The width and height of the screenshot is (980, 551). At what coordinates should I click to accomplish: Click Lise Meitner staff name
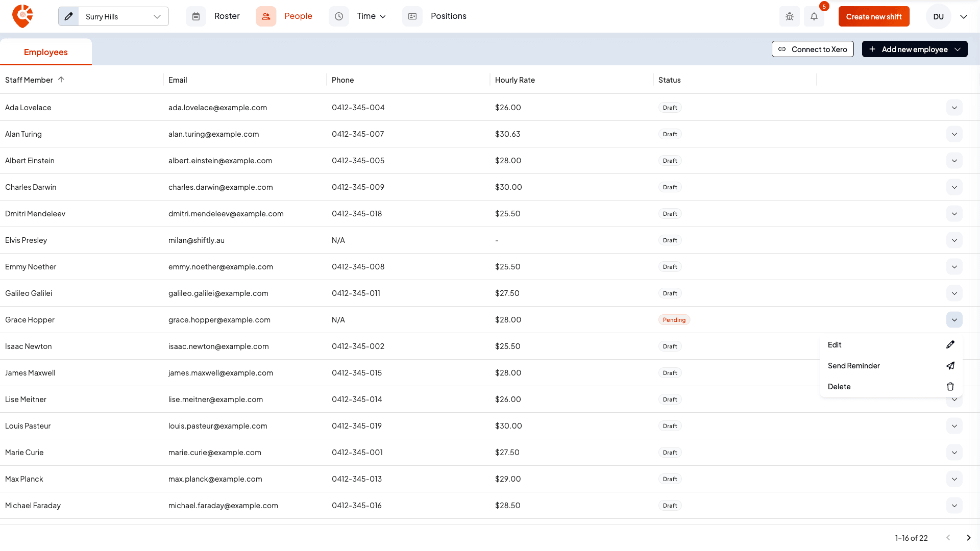[x=26, y=399]
